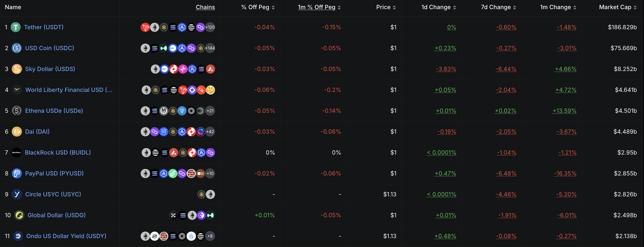This screenshot has width=644, height=247.
Task: Open the Ondo US Dollar Yield link
Action: coord(66,236)
